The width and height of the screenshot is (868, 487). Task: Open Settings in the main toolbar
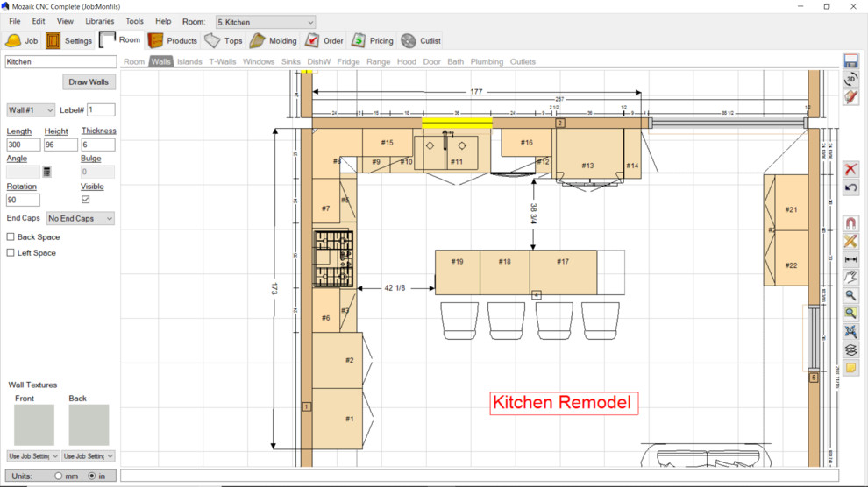(x=68, y=41)
